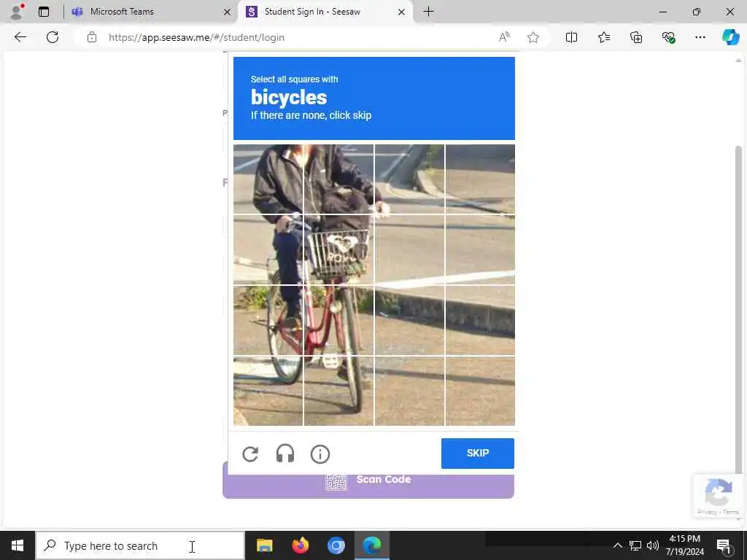This screenshot has height=560, width=747.
Task: Open the volume control tray icon
Action: pyautogui.click(x=653, y=545)
